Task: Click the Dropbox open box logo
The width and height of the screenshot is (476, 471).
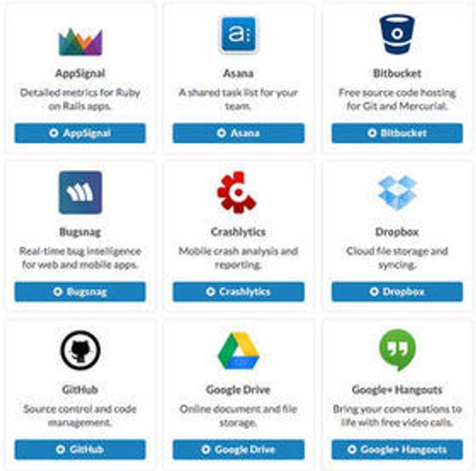Action: 397,193
